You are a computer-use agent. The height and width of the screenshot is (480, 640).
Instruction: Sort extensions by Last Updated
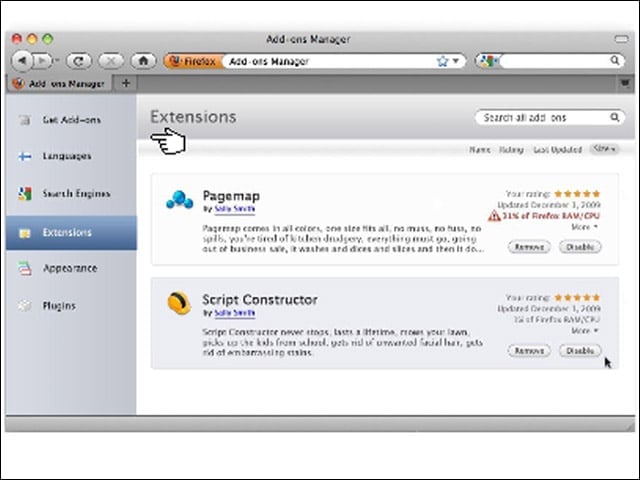[557, 150]
